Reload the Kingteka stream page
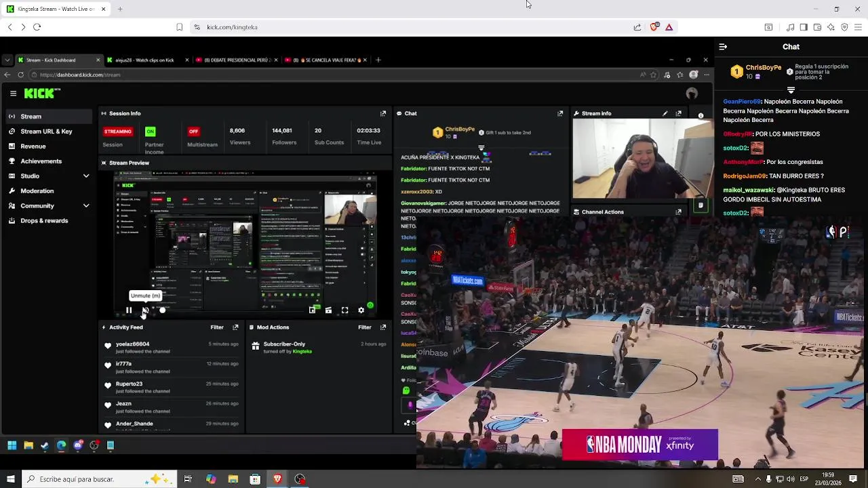 pyautogui.click(x=37, y=27)
